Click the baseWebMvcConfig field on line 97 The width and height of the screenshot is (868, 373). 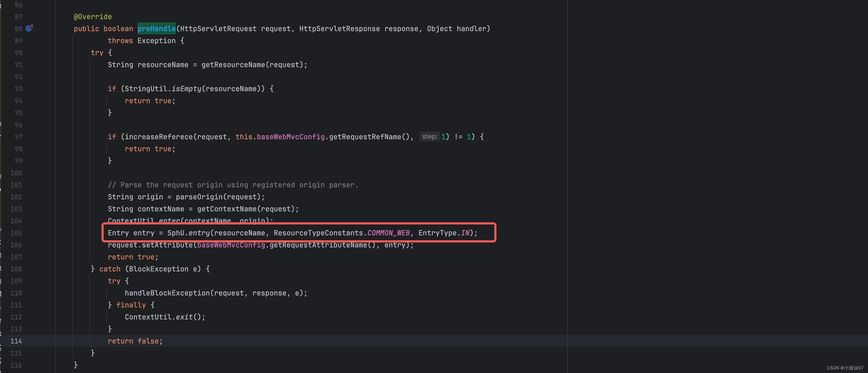tap(291, 137)
